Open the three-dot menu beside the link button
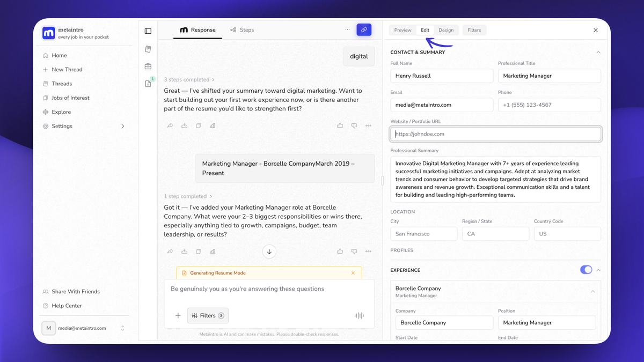The image size is (644, 362). [x=348, y=30]
